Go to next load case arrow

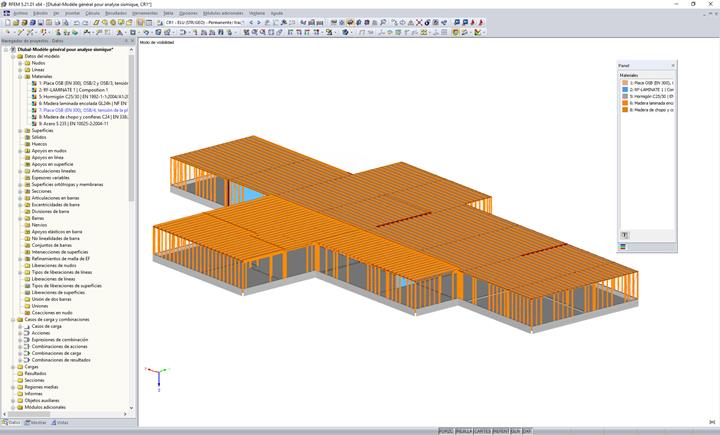pos(259,23)
